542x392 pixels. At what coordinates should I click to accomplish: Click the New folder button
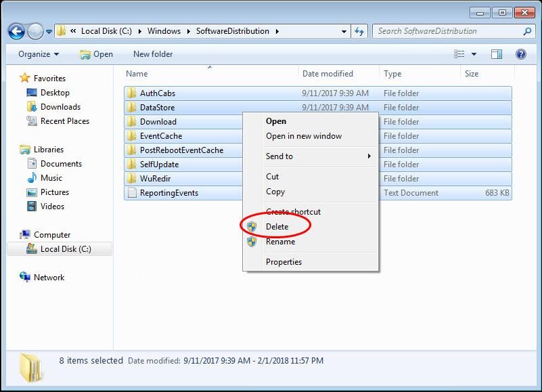click(153, 54)
